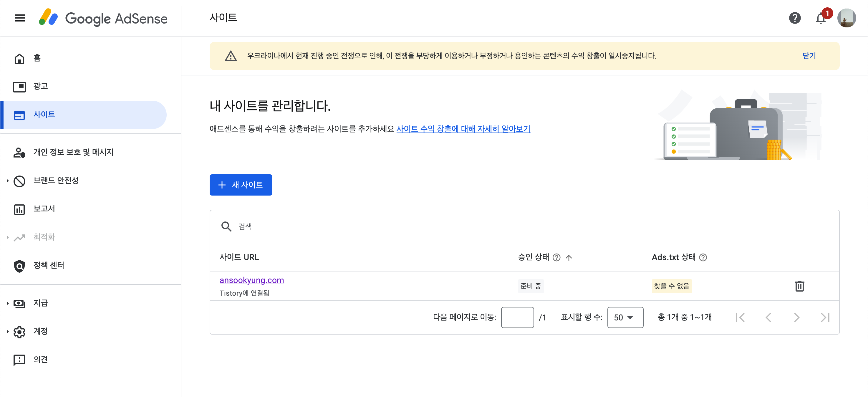Viewport: 868px width, 397px height.
Task: Open the notifications bell icon
Action: pos(821,18)
